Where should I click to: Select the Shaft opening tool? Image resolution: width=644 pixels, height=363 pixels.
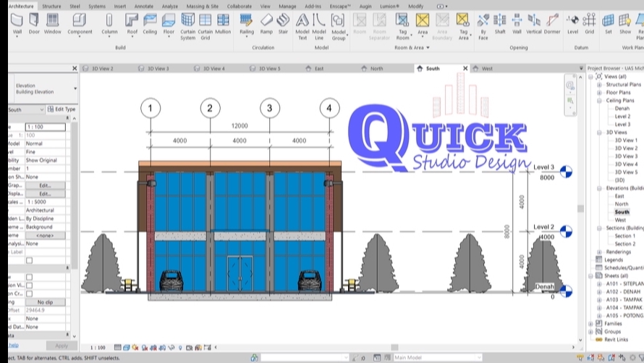point(500,24)
